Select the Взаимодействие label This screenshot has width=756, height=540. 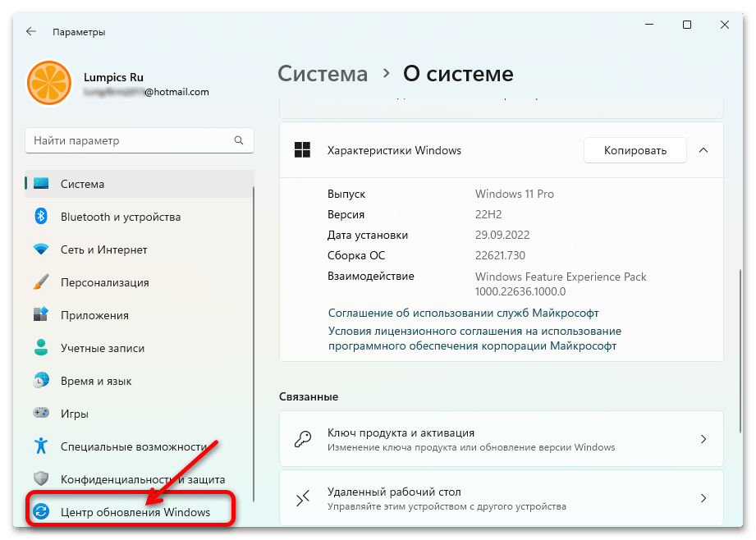[371, 277]
